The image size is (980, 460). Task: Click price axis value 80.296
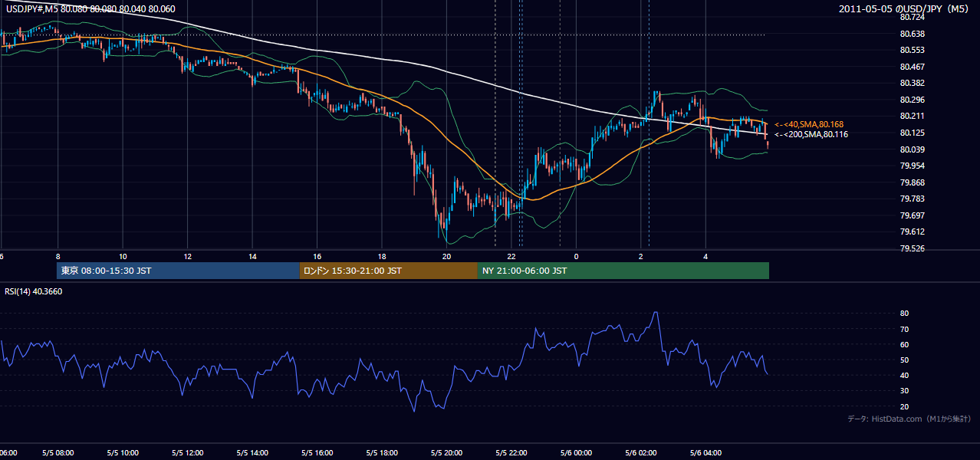[x=911, y=100]
